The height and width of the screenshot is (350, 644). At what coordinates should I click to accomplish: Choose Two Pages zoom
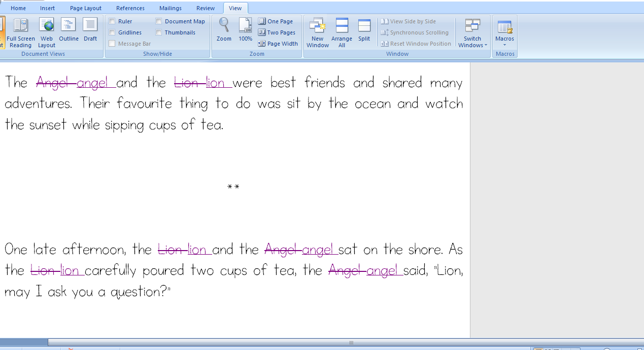click(x=277, y=32)
